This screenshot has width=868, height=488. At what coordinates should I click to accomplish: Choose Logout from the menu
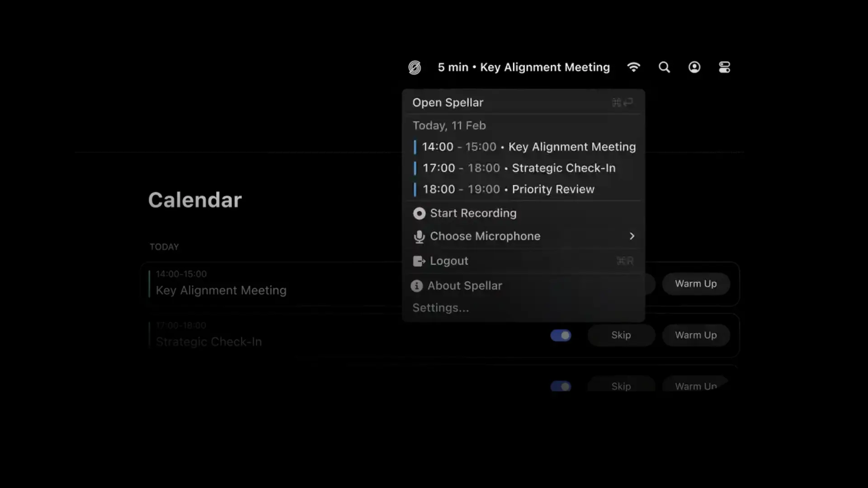pyautogui.click(x=524, y=261)
